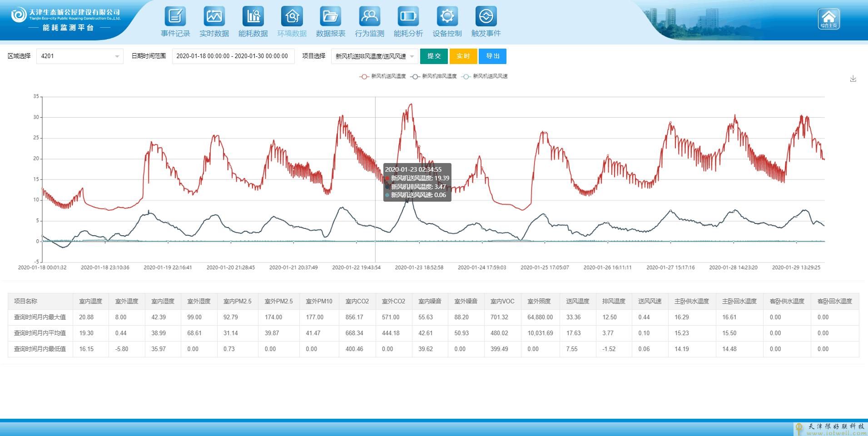Open the 能耗数据 energy data icon
This screenshot has width=868, height=436.
tap(253, 17)
